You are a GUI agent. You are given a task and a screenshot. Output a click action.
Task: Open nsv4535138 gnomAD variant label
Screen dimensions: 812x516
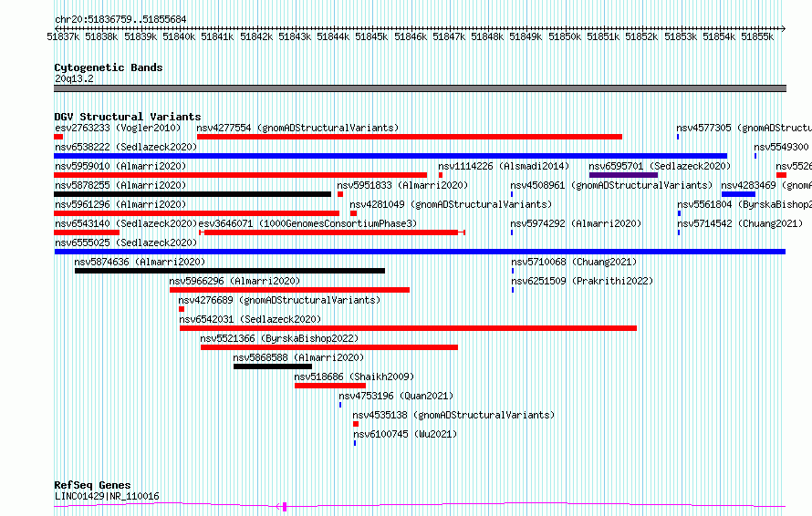453,415
